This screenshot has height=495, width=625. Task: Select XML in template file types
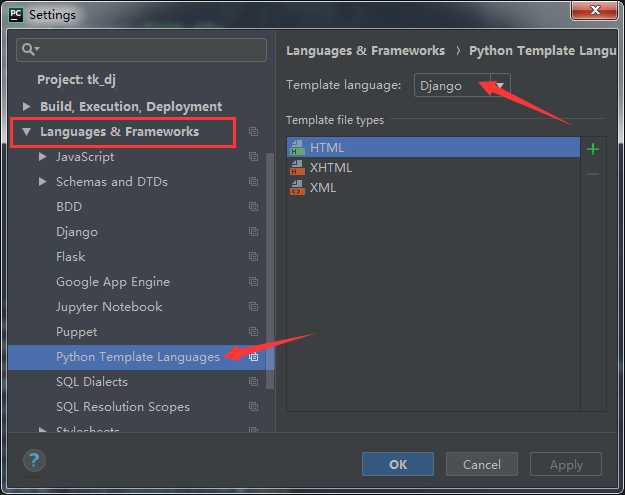433,188
